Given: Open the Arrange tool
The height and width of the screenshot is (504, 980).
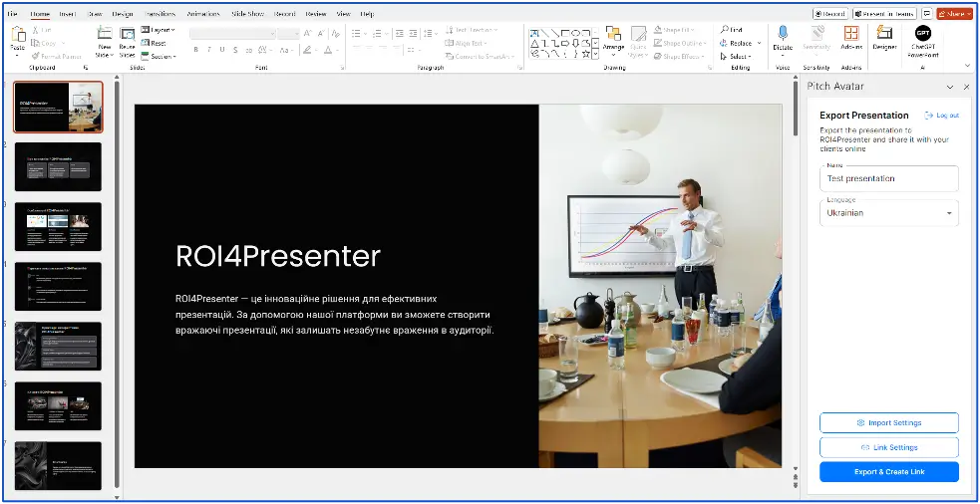Looking at the screenshot, I should 613,35.
